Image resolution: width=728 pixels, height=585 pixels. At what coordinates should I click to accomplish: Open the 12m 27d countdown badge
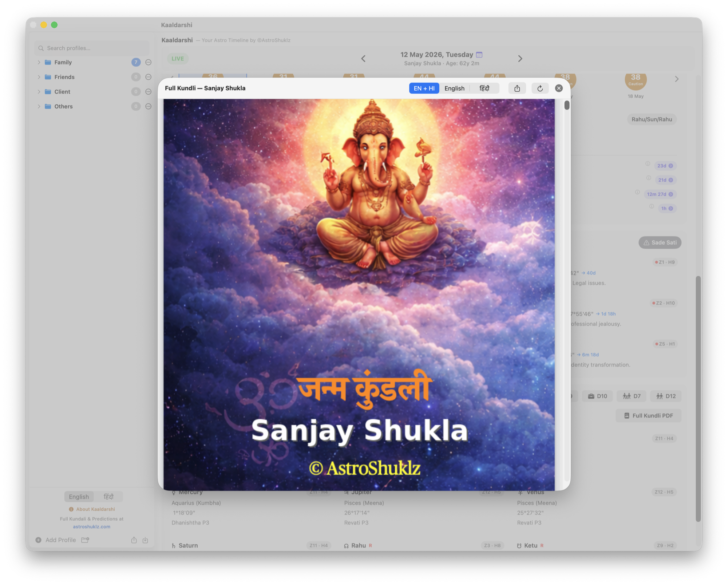(x=660, y=194)
